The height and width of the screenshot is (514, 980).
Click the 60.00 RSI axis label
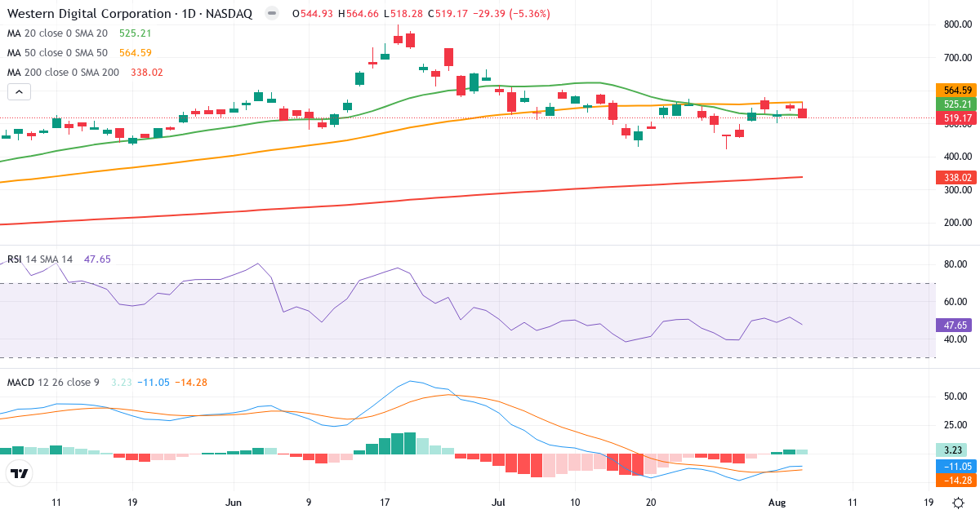click(x=954, y=302)
